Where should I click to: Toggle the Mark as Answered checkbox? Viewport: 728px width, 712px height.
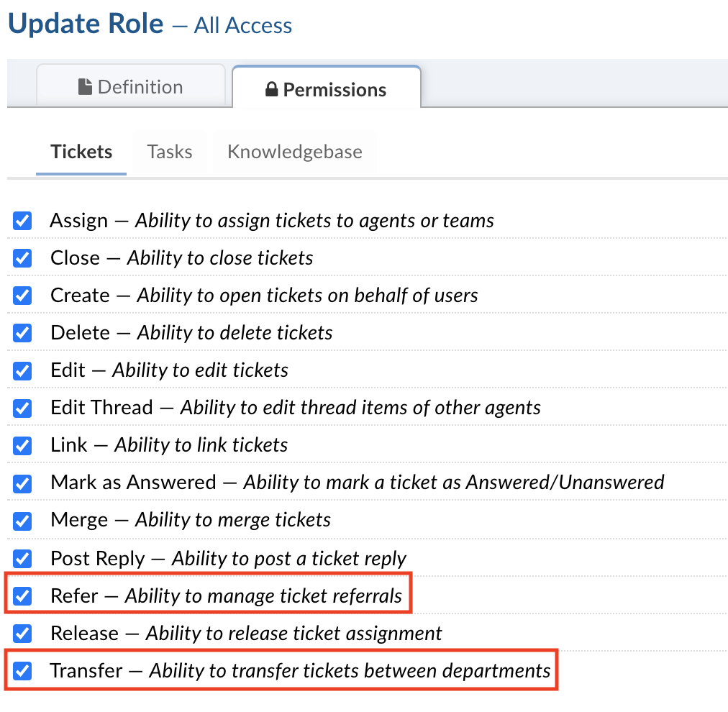(x=23, y=483)
